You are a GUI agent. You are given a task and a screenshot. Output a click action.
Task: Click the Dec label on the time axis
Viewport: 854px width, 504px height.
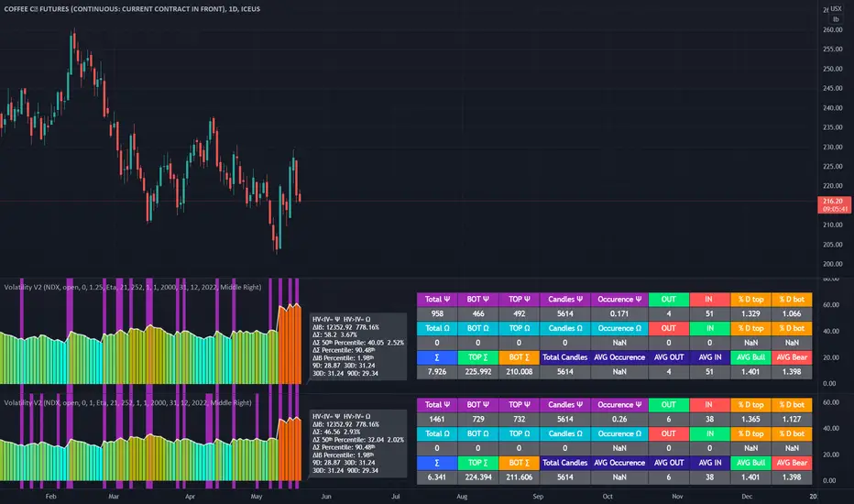[747, 497]
